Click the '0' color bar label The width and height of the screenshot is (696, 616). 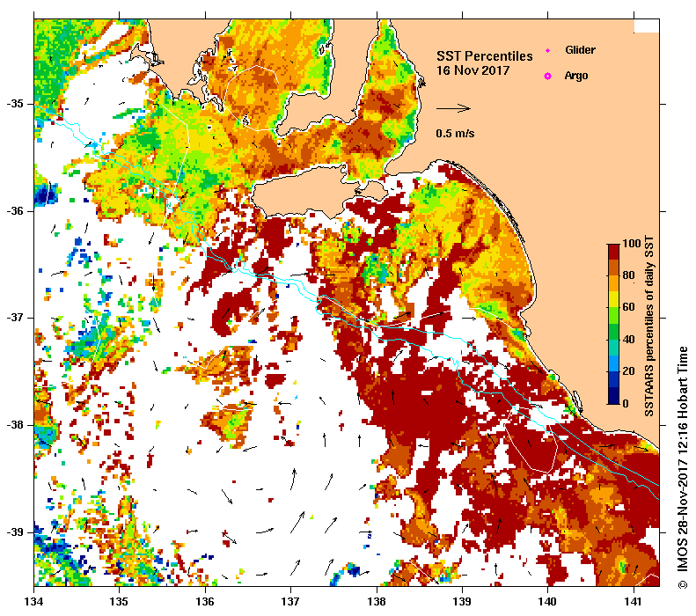tap(626, 403)
